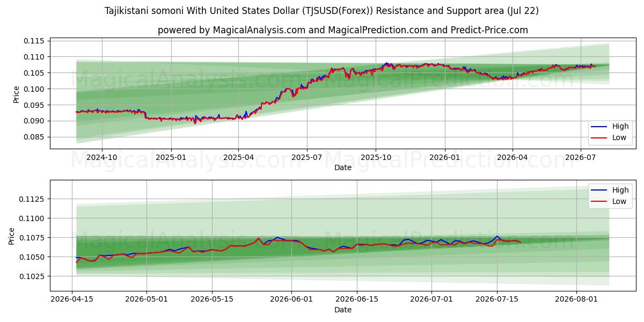Click the 'Date' label under top chart

pyautogui.click(x=343, y=167)
